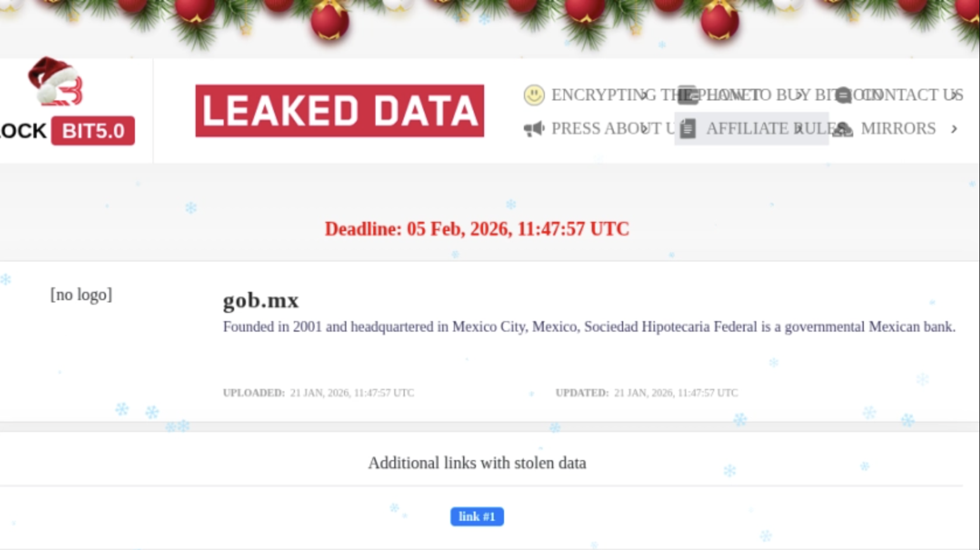Open the MIRRORS menu item text
The image size is (980, 550).
point(898,128)
